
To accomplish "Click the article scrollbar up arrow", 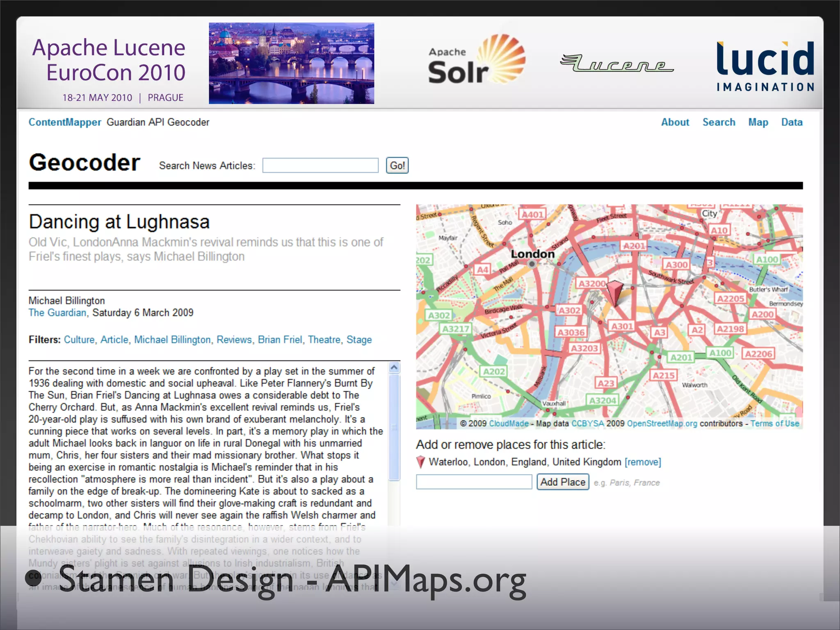I will (394, 367).
